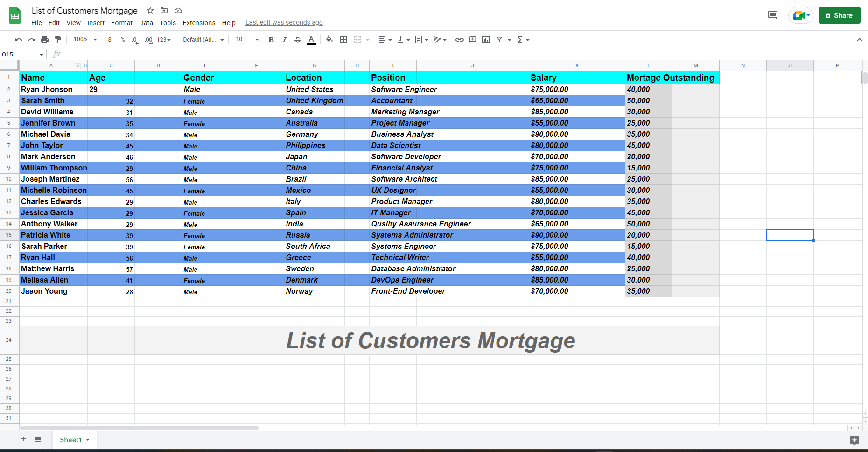Open filter views dropdown arrow
Image resolution: width=868 pixels, height=452 pixels.
click(x=510, y=40)
